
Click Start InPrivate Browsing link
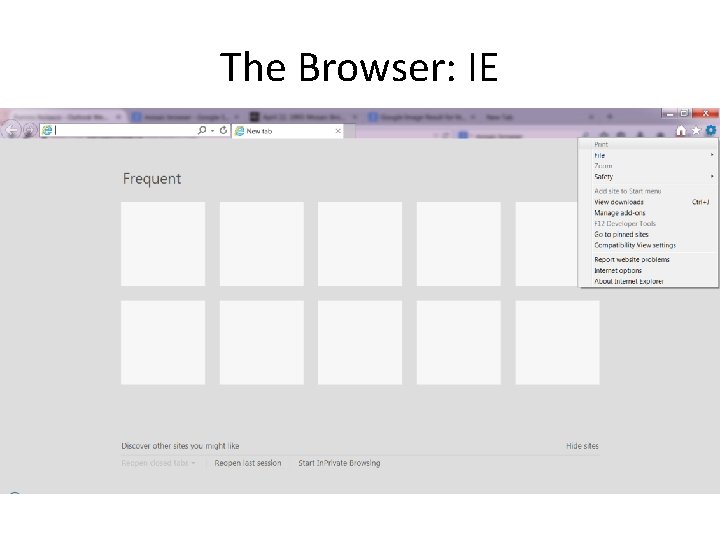click(x=339, y=463)
